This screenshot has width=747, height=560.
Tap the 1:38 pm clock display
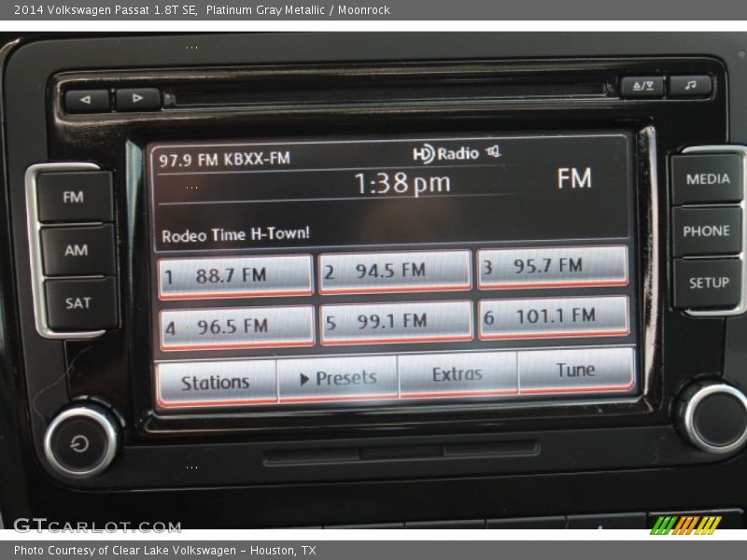(402, 184)
